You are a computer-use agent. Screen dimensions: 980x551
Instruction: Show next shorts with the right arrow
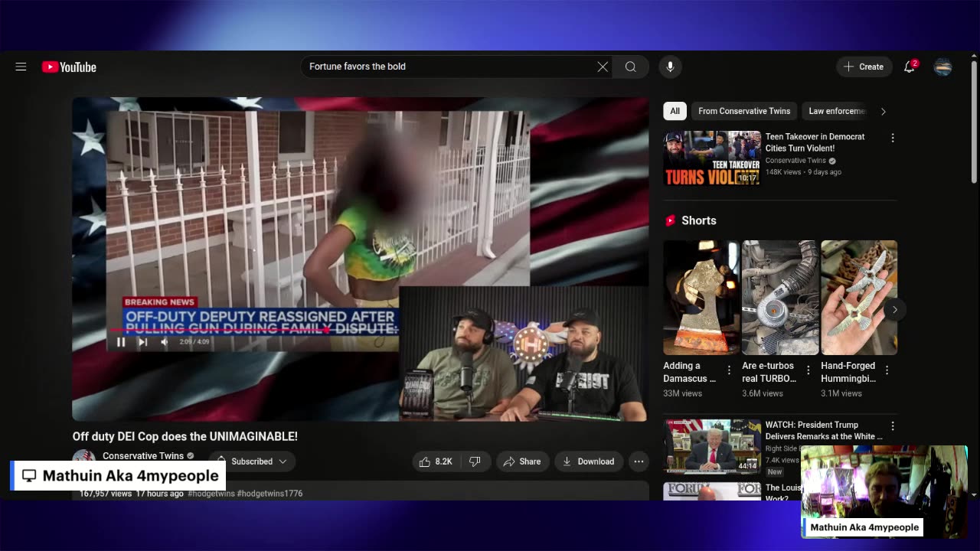[894, 310]
